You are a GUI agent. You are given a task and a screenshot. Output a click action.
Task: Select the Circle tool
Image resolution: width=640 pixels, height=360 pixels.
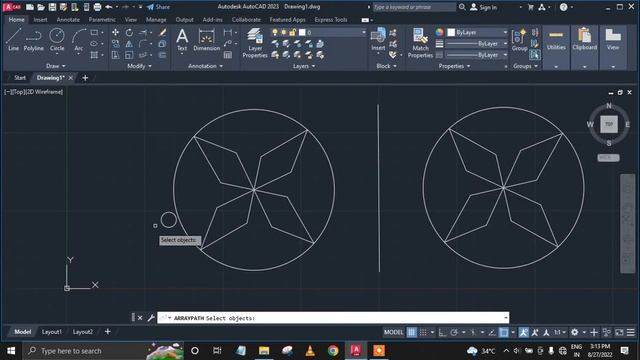pos(57,40)
